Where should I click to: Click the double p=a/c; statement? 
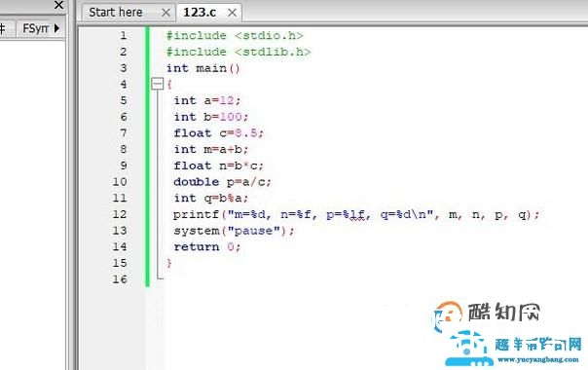click(222, 182)
